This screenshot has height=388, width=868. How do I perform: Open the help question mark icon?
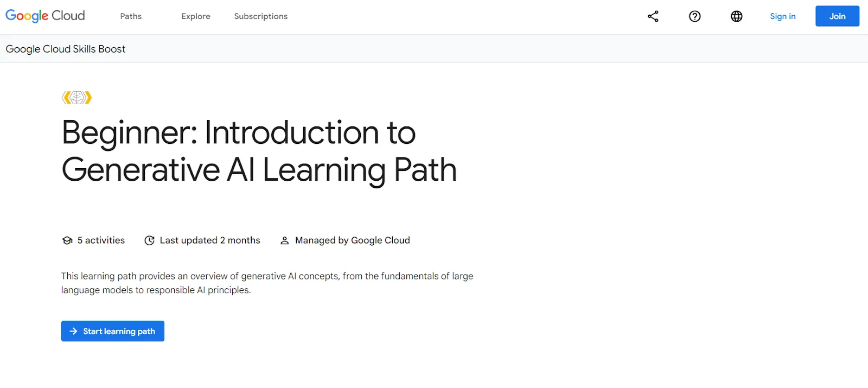(695, 16)
